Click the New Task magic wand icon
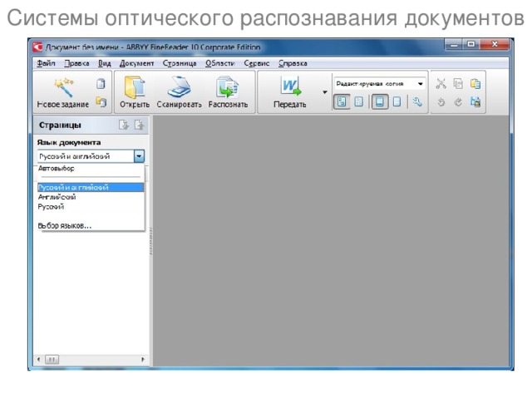The image size is (532, 399). pyautogui.click(x=63, y=87)
